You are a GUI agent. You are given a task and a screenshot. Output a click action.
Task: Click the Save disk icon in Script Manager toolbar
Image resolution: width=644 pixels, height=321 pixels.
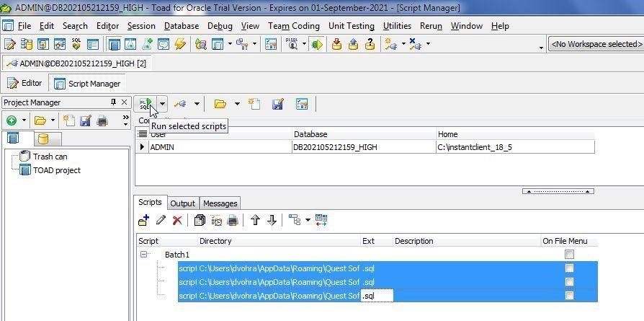tap(278, 104)
